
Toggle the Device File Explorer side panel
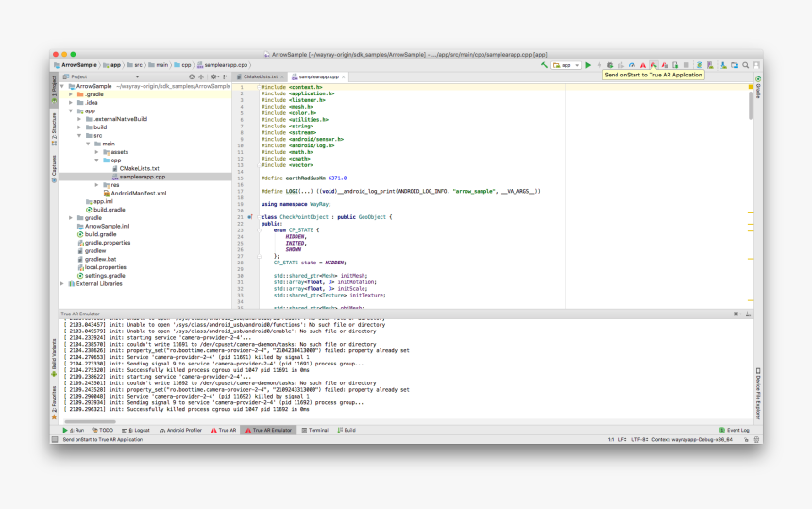pos(757,394)
